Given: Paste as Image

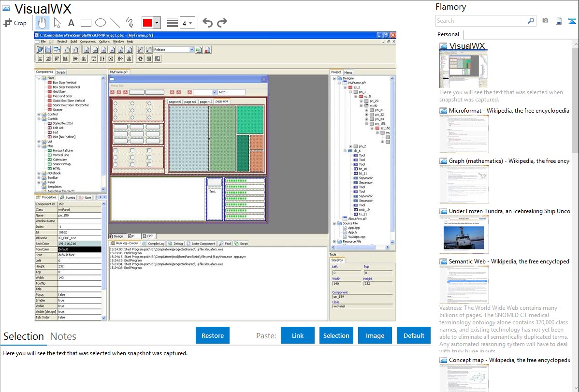Looking at the screenshot, I should click(x=375, y=335).
